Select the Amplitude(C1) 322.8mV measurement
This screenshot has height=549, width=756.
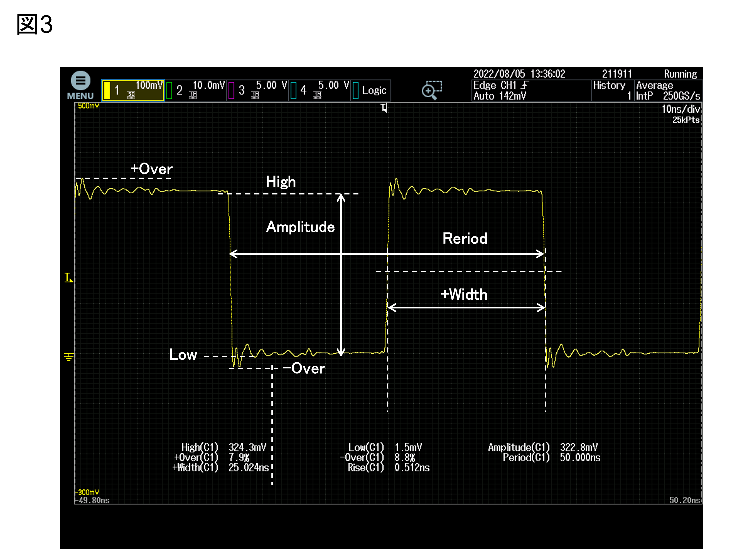tap(543, 447)
